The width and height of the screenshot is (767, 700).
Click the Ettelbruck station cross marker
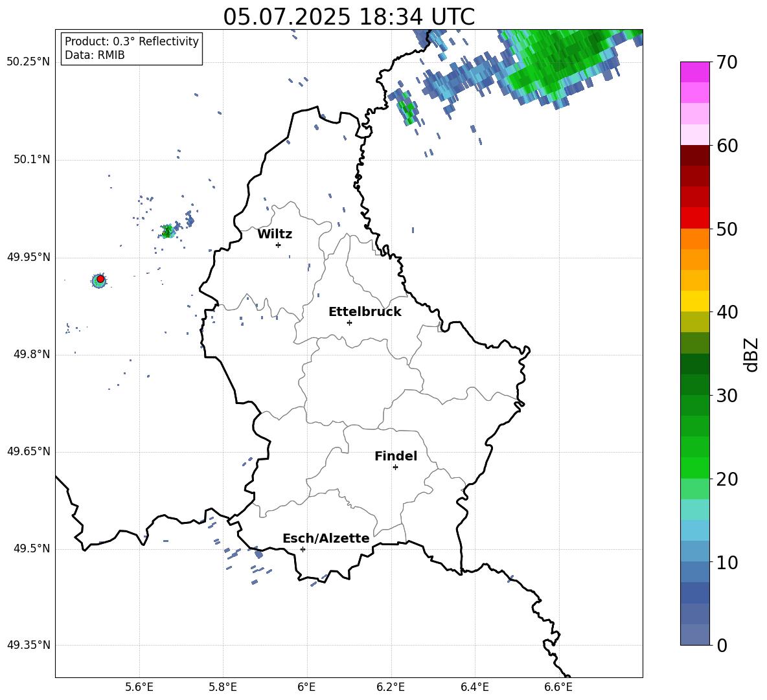coord(349,322)
